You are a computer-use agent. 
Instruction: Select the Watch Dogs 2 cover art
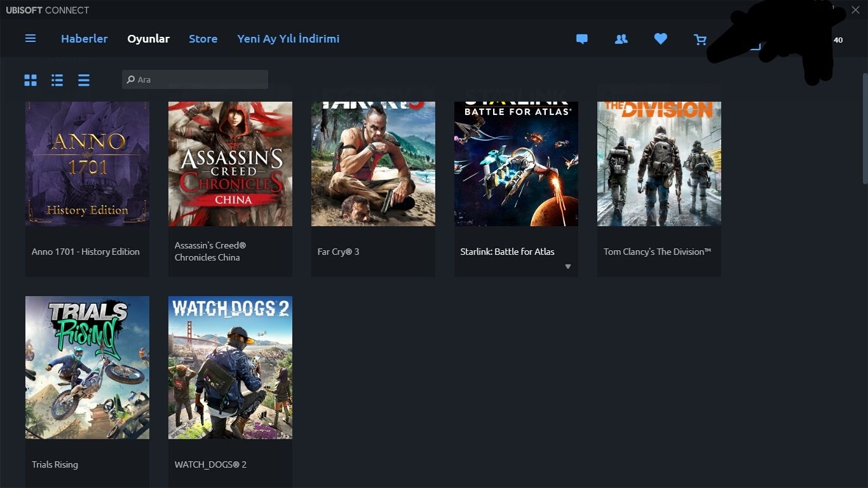(230, 367)
